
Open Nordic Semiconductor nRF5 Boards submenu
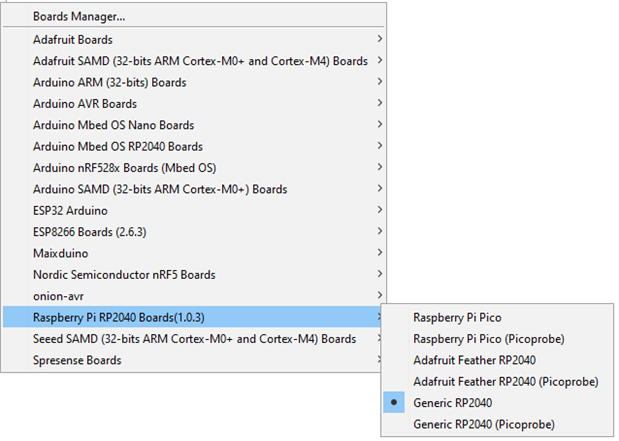tap(194, 274)
